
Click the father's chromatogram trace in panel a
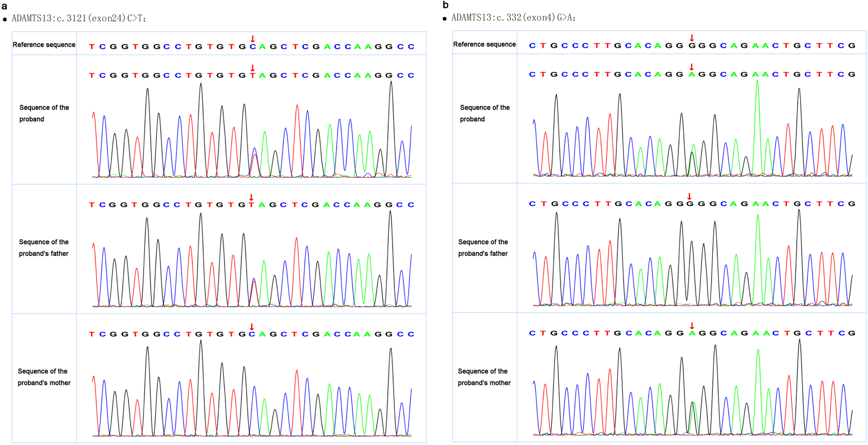pos(252,259)
